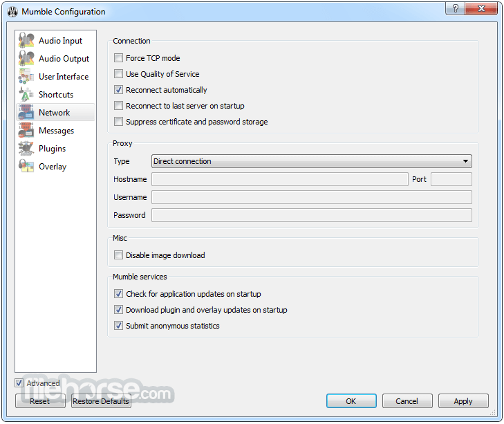Screen dimensions: 504x424
Task: Select the Messages page
Action: [56, 131]
